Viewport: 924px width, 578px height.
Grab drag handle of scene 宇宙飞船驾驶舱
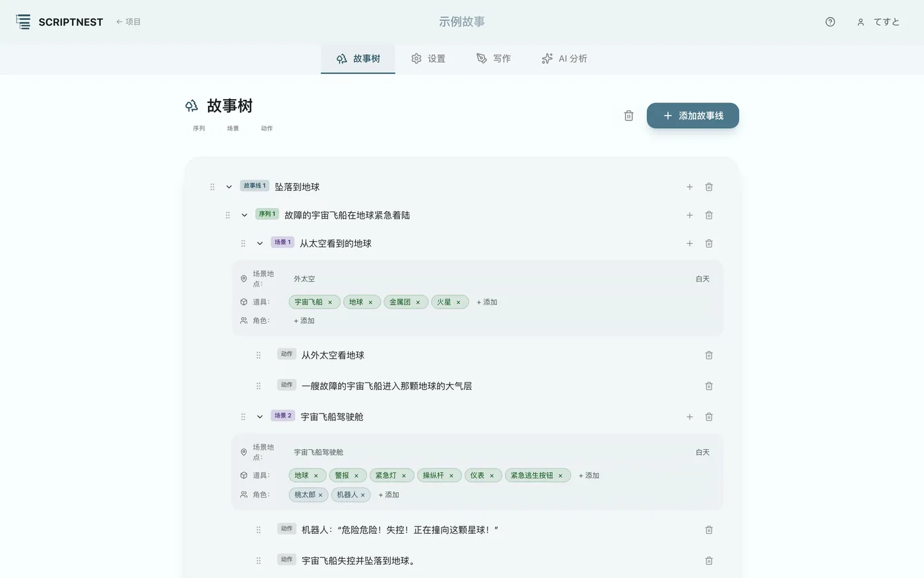click(x=243, y=417)
